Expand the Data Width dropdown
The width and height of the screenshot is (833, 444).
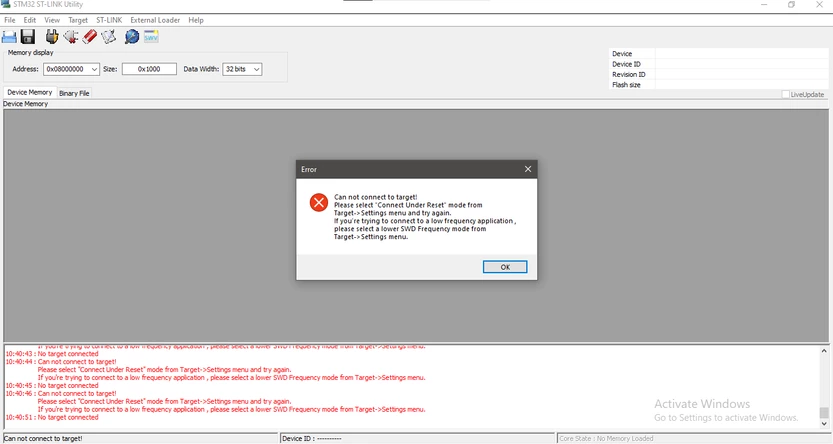256,69
